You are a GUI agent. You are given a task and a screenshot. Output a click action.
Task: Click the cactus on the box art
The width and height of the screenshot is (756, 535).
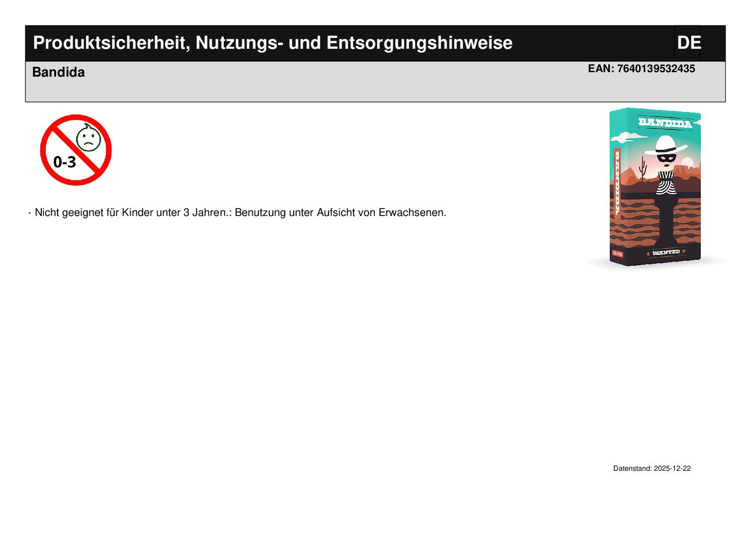[x=643, y=167]
